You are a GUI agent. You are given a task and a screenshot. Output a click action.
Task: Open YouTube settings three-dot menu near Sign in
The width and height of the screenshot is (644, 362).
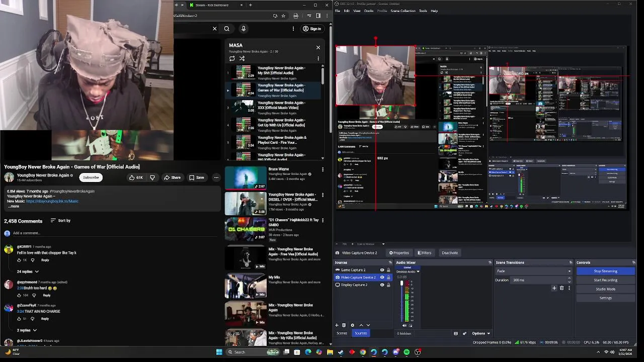tap(293, 29)
